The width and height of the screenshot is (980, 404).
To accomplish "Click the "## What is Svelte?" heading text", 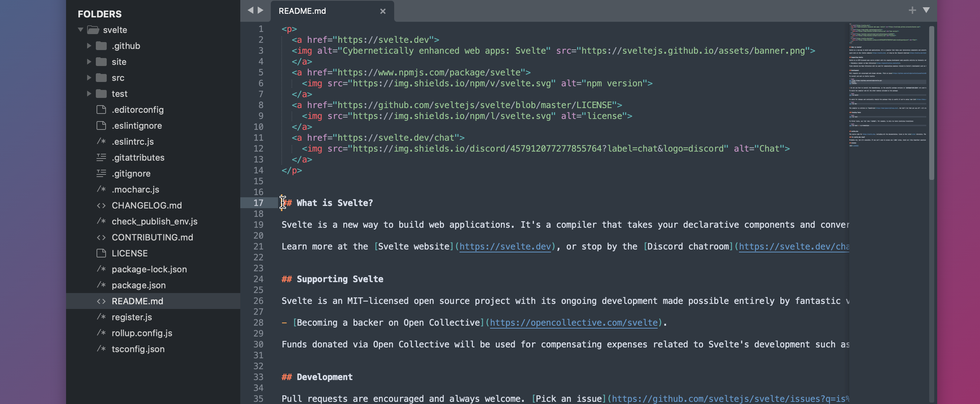I will (x=327, y=203).
